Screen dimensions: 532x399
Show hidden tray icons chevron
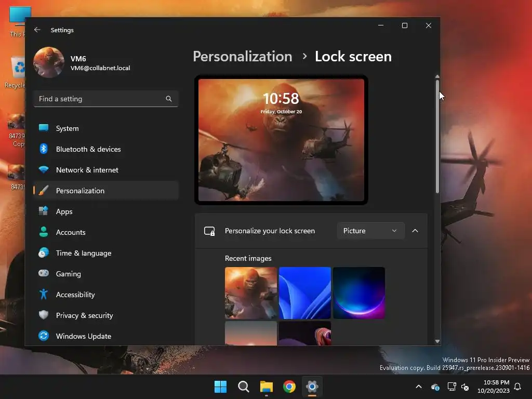419,387
